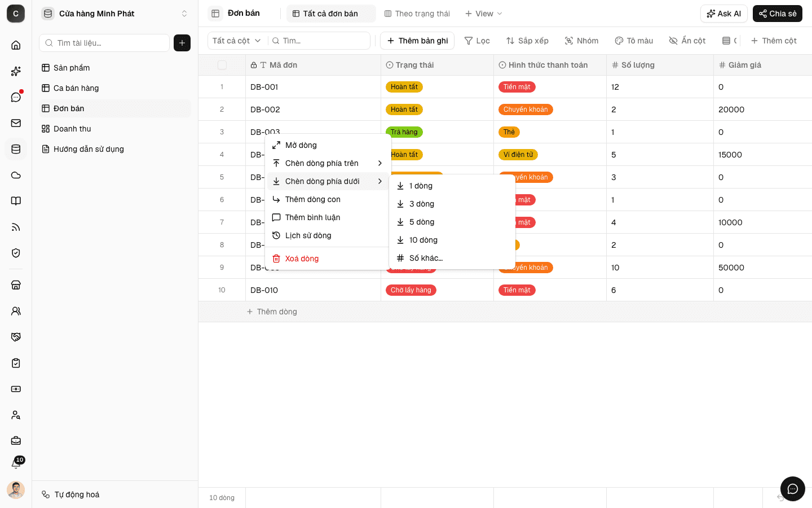812x508 pixels.
Task: Open the Tô màu color option
Action: point(634,41)
